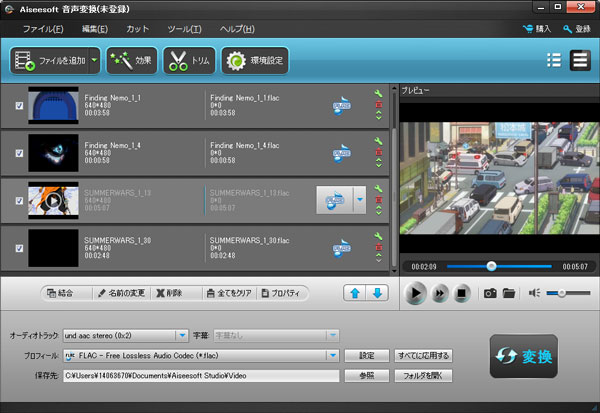This screenshot has height=413, width=600.
Task: Open the profile (プロフィール) FLAC dropdown
Action: click(x=201, y=356)
